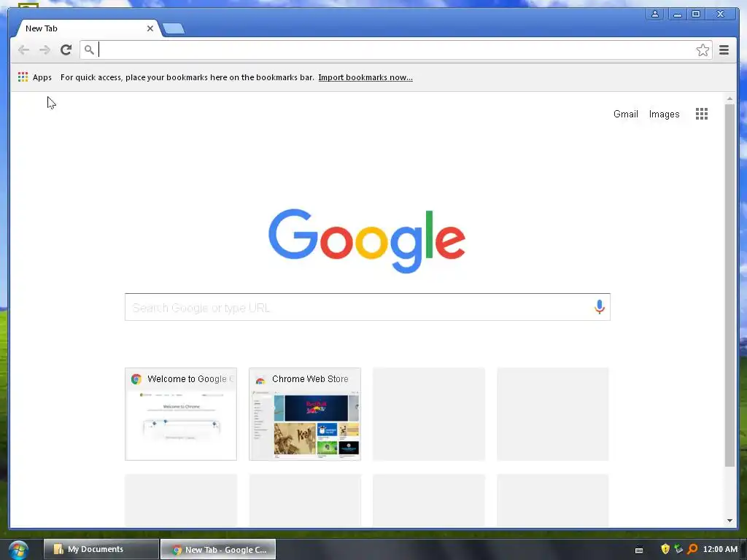Screen dimensions: 747x560
Task: Open the Google apps grid
Action: 701,114
